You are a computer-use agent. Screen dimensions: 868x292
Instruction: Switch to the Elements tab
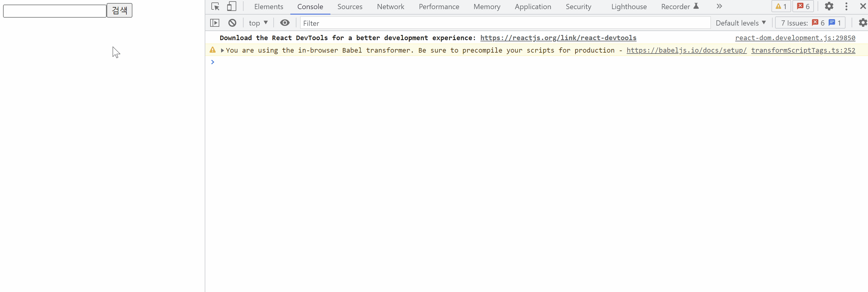(x=268, y=6)
